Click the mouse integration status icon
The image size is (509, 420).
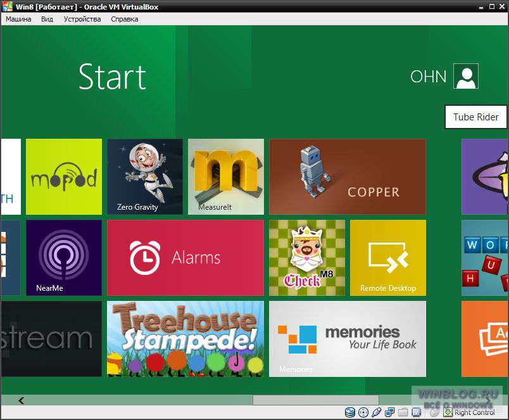coord(434,412)
